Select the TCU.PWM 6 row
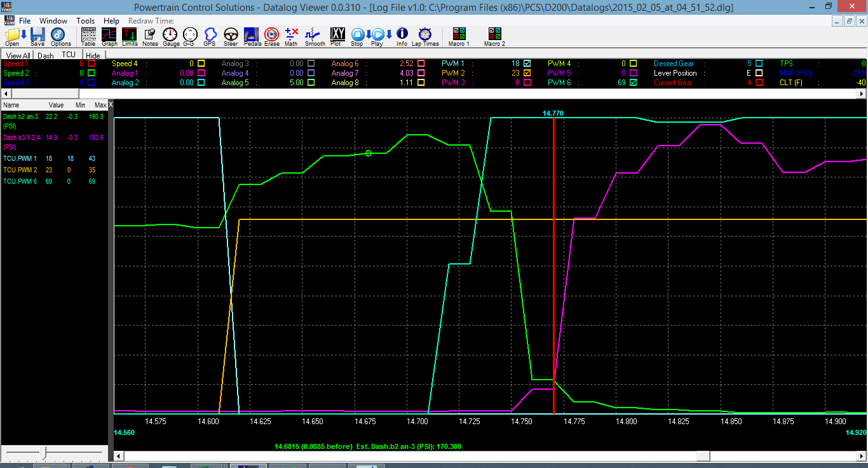 (x=54, y=181)
